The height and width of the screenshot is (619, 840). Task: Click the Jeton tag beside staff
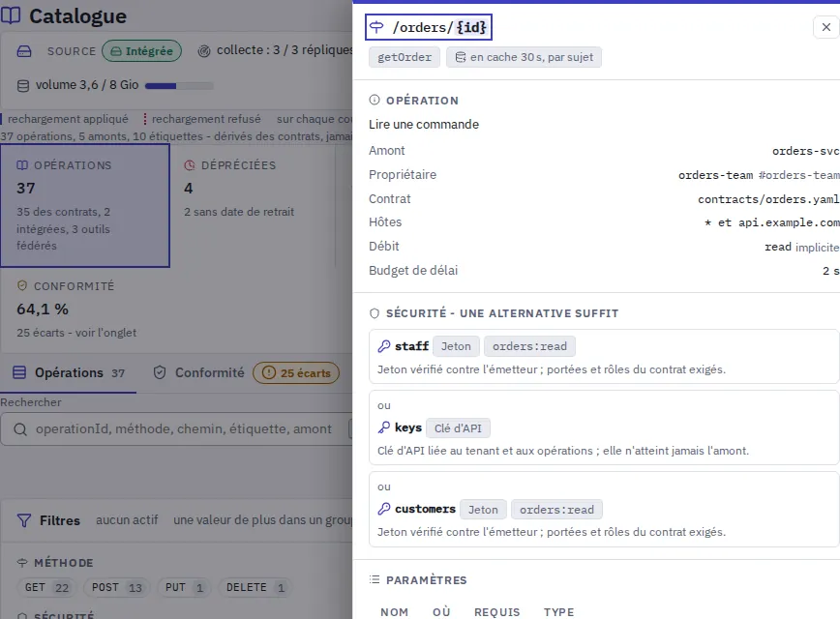tap(456, 346)
